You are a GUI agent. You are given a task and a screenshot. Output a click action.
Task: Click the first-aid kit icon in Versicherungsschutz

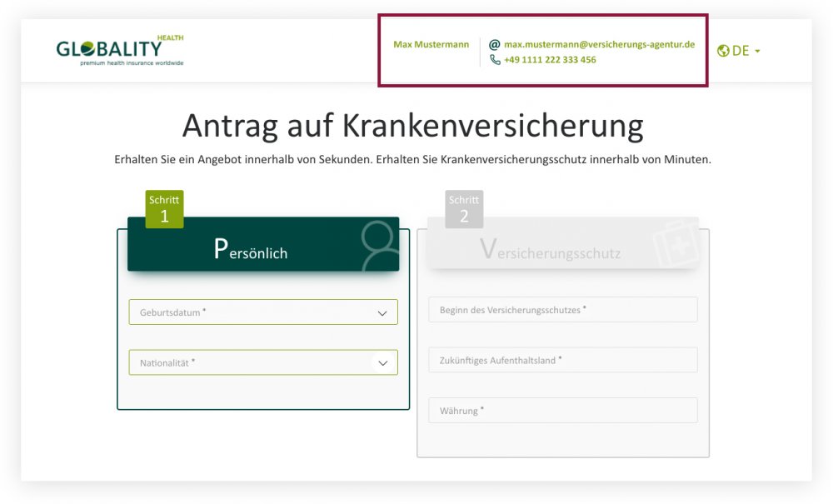(x=676, y=246)
